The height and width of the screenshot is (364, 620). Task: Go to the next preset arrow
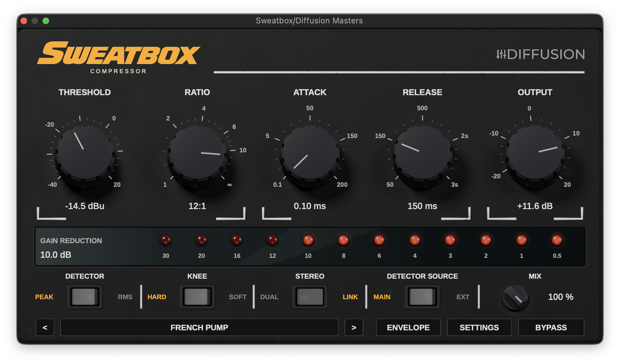pos(354,327)
